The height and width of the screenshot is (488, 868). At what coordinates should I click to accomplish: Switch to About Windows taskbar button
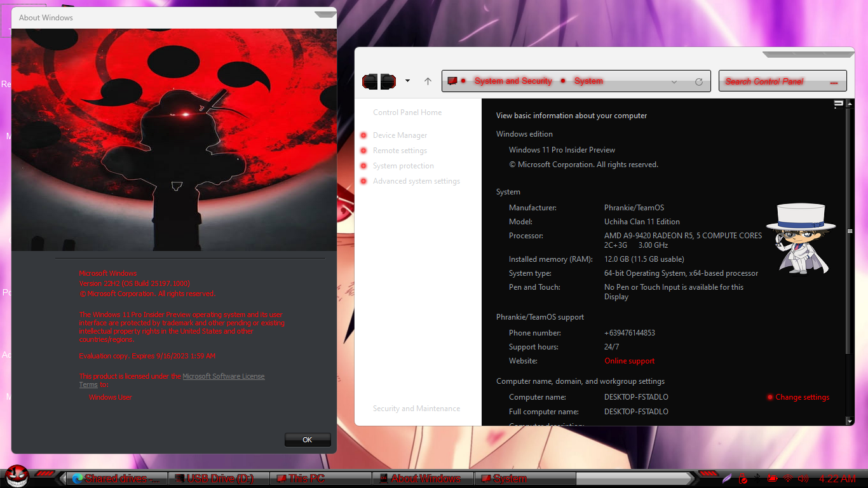[423, 478]
